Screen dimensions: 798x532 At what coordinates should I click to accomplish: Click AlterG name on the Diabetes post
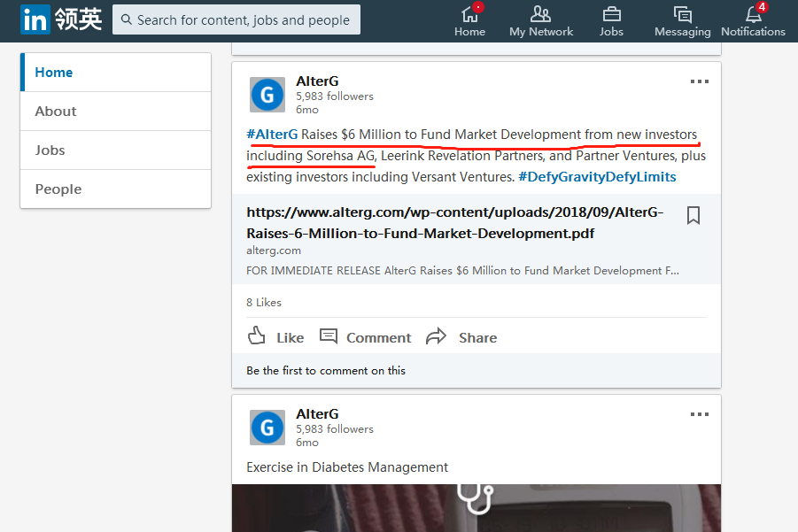click(x=317, y=414)
